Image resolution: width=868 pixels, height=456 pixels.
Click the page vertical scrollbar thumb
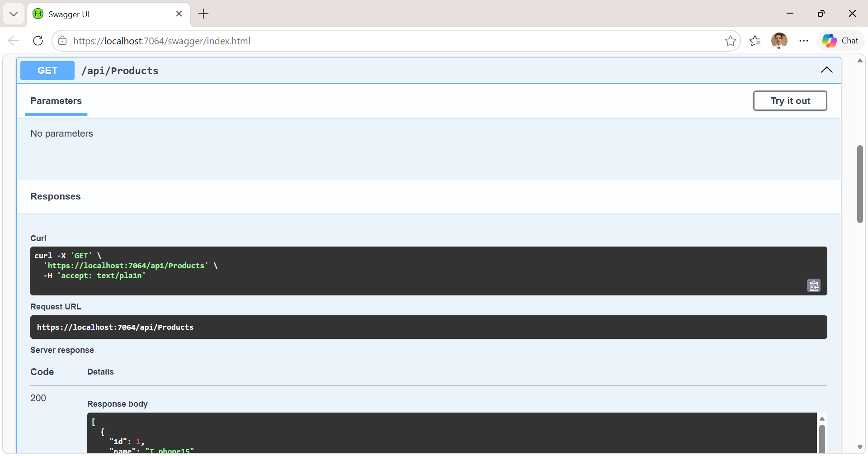pos(860,184)
